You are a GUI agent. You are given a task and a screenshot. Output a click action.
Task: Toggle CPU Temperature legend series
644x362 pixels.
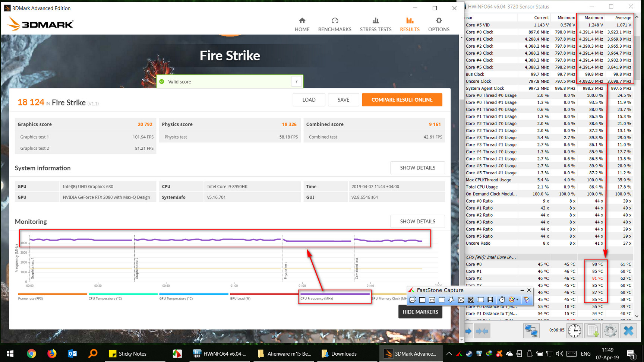pos(123,297)
